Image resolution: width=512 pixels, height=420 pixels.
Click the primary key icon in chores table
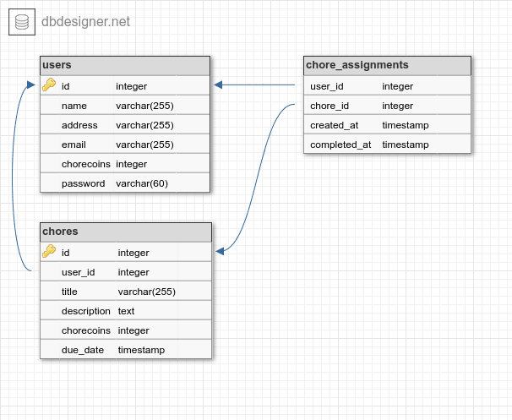(49, 252)
